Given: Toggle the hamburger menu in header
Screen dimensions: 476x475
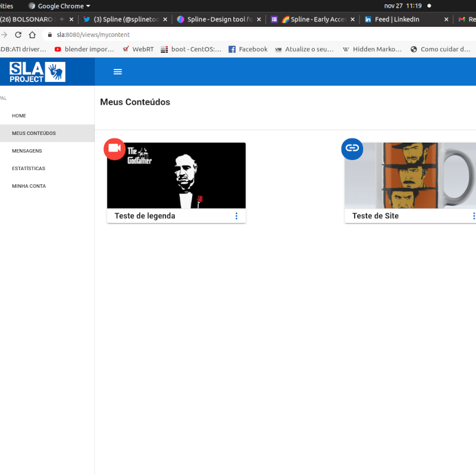Looking at the screenshot, I should tap(118, 72).
